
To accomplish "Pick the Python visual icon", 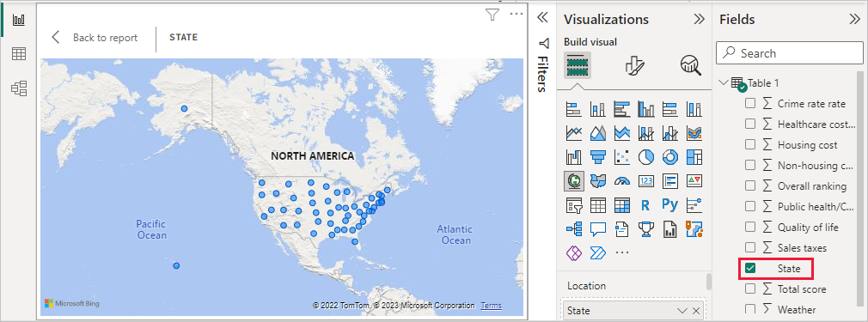I will click(669, 204).
